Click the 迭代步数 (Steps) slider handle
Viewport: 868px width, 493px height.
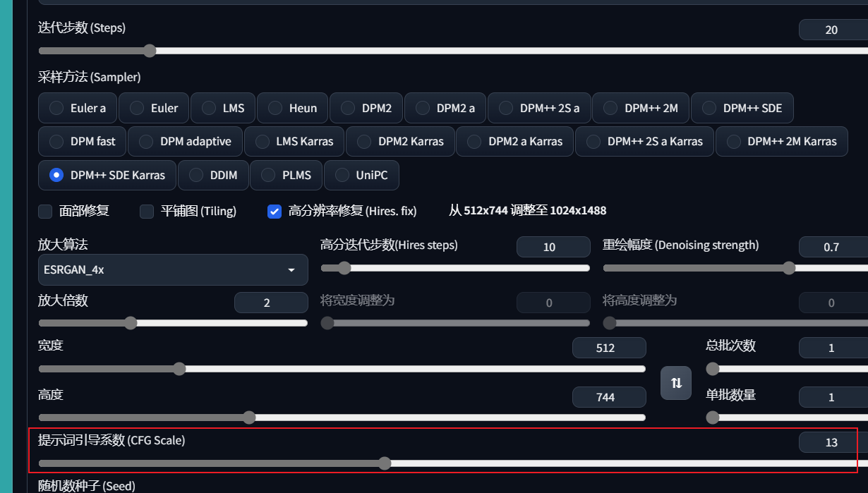pyautogui.click(x=150, y=51)
